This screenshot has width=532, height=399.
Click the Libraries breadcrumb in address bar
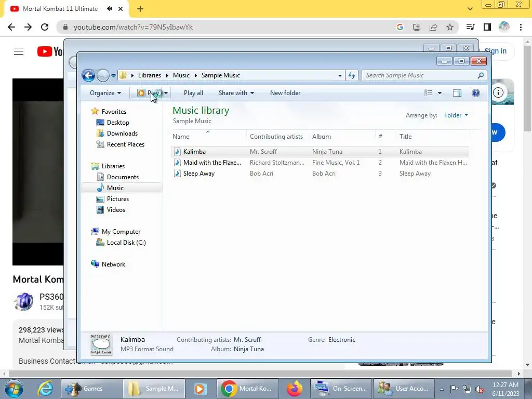pyautogui.click(x=149, y=75)
